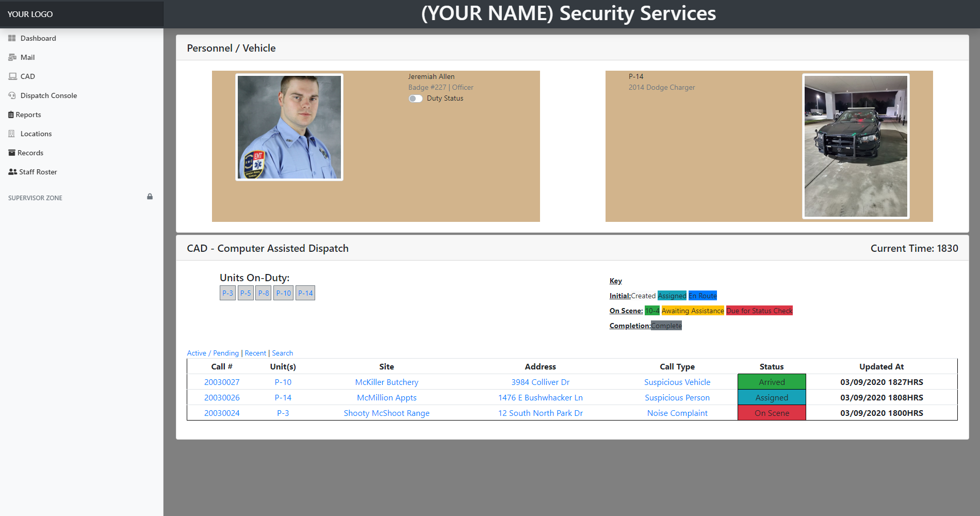Open the Records section

click(x=30, y=152)
